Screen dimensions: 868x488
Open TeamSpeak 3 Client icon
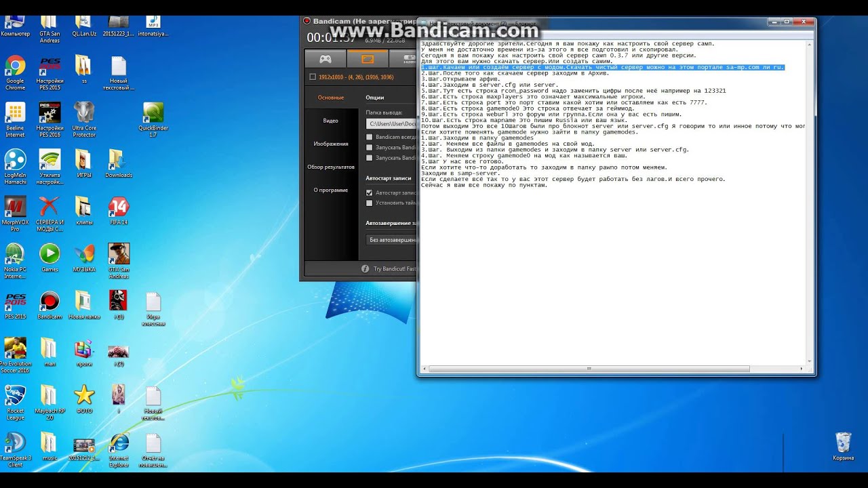(x=15, y=450)
